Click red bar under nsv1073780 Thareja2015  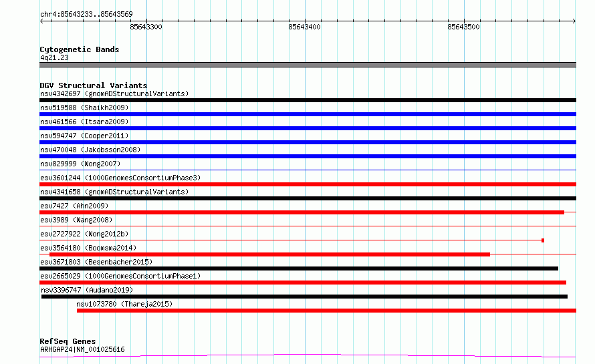point(326,311)
